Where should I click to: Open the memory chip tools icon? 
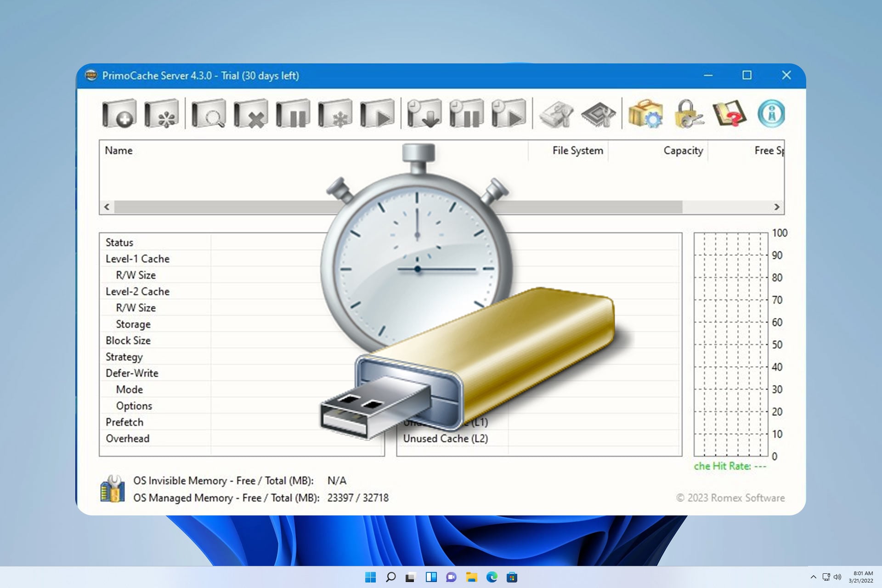tap(599, 113)
